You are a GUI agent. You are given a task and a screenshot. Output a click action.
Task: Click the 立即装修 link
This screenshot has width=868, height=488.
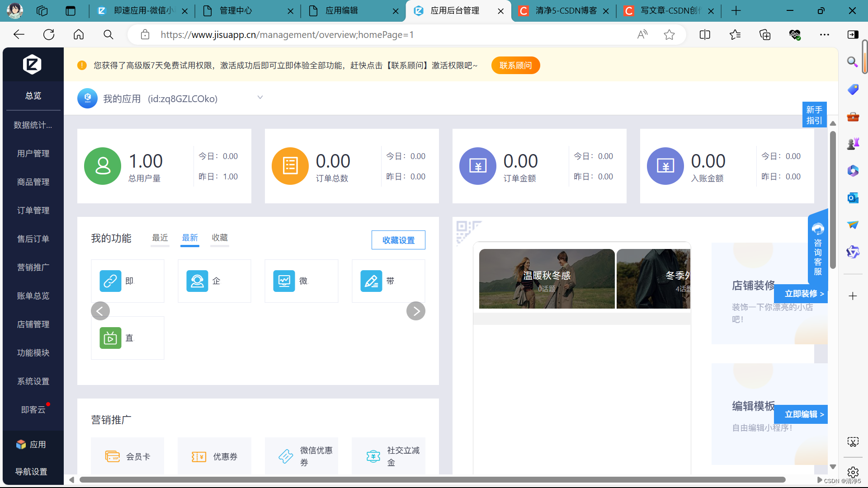point(804,294)
